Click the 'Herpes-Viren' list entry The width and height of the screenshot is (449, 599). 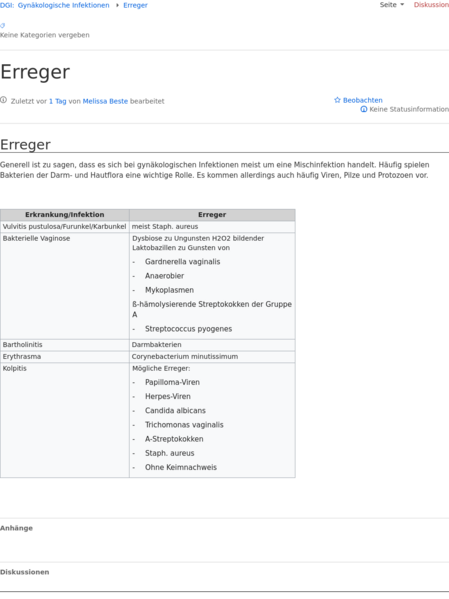click(168, 397)
